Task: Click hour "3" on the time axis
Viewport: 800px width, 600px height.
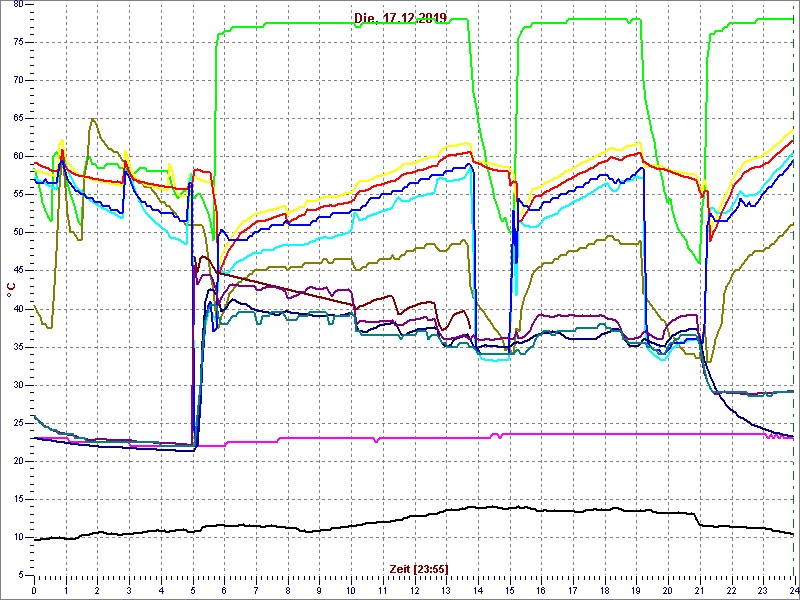Action: tap(129, 589)
